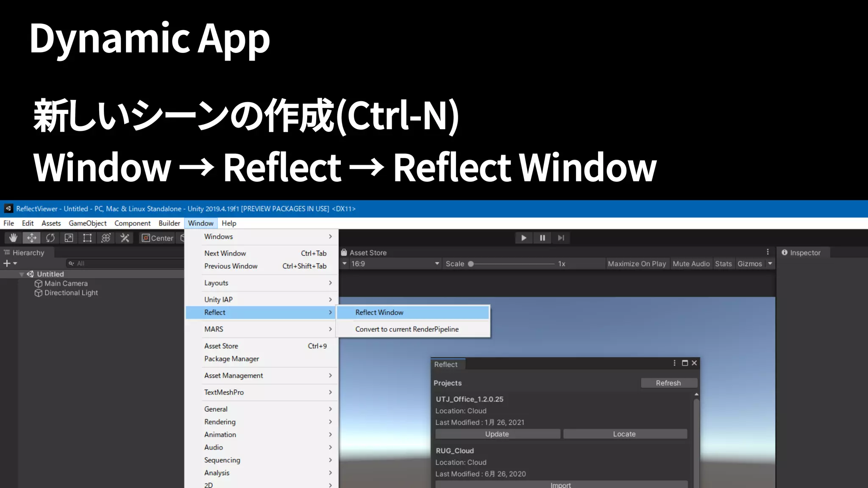This screenshot has width=868, height=488.
Task: Expand the TextMeshPro submenu
Action: (x=262, y=392)
